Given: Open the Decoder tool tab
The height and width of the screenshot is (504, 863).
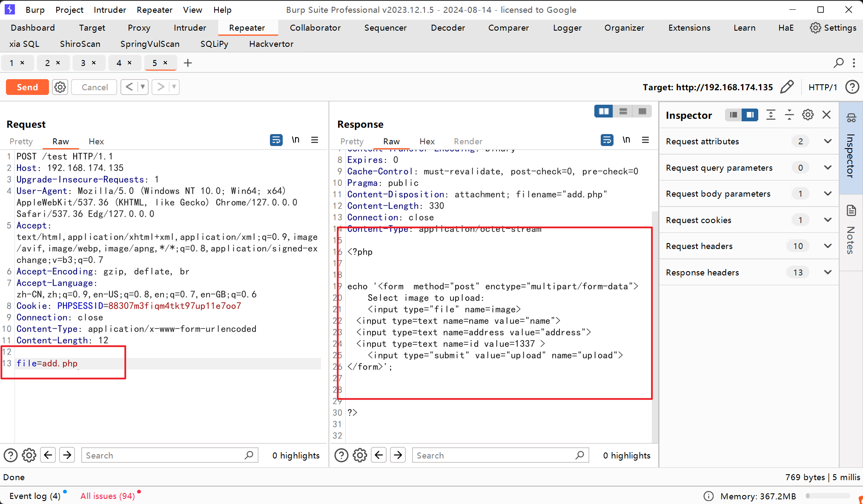Looking at the screenshot, I should coord(448,28).
